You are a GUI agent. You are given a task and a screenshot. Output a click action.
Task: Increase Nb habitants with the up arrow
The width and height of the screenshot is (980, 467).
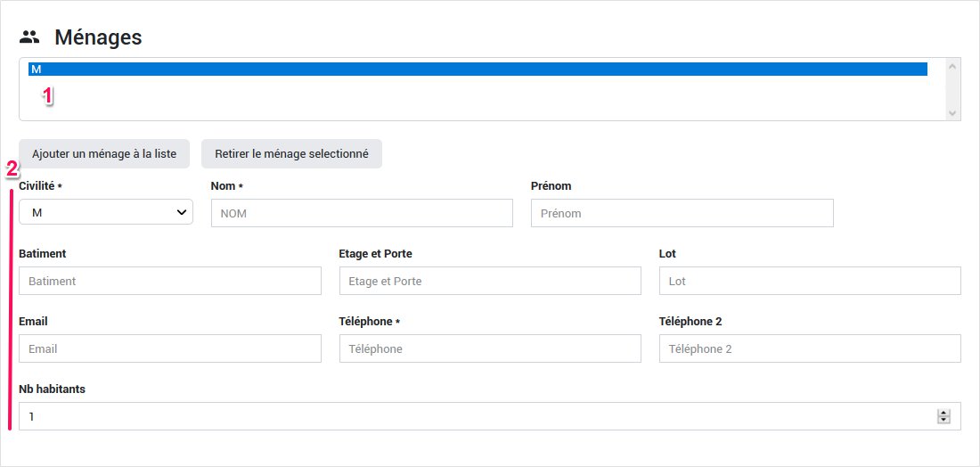tap(943, 413)
